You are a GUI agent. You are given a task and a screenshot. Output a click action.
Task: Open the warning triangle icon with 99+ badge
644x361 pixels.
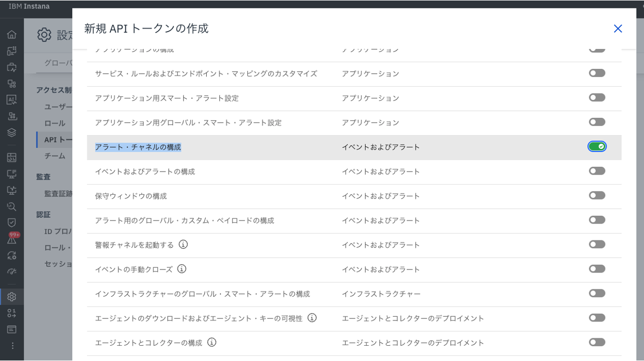(12, 239)
